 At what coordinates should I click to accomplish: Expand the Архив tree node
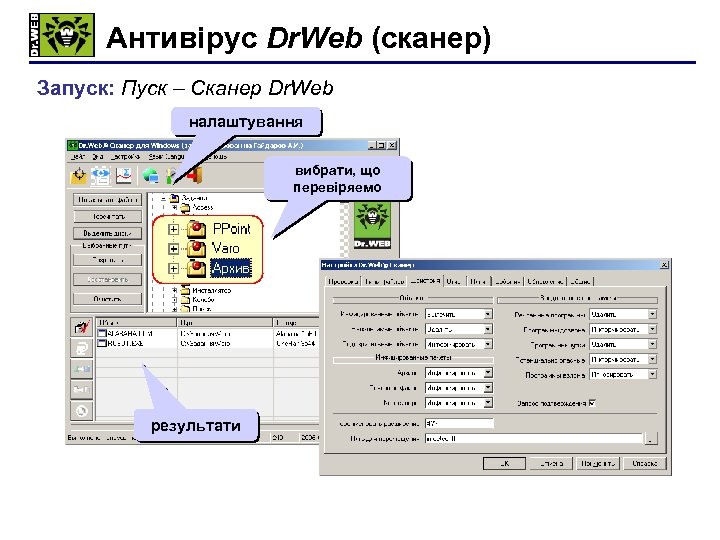click(x=173, y=268)
